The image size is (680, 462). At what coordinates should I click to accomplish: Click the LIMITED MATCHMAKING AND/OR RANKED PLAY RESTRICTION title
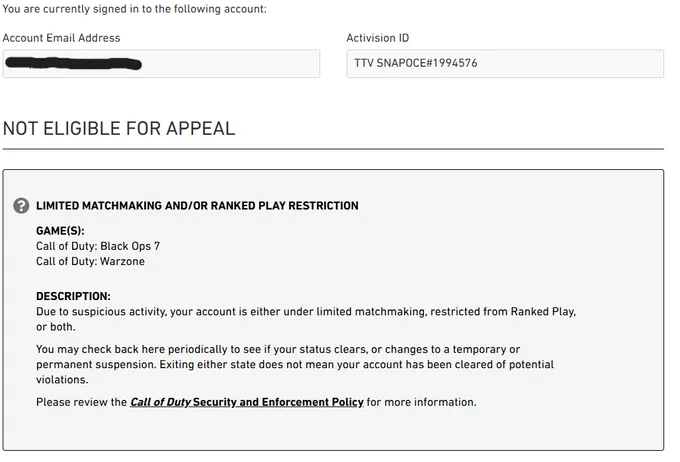pyautogui.click(x=197, y=206)
